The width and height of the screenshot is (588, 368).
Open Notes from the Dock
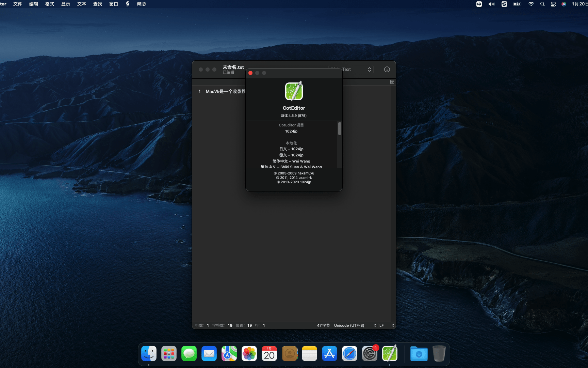click(309, 354)
